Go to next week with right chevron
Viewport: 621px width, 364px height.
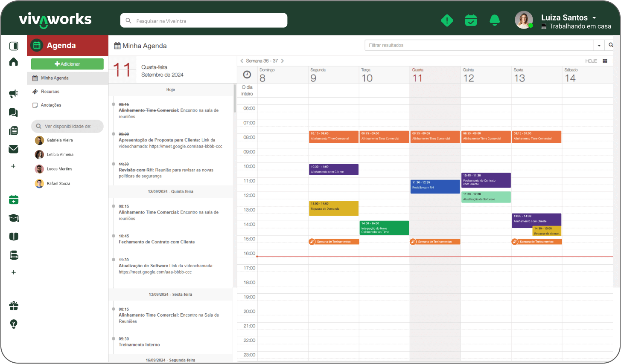283,61
